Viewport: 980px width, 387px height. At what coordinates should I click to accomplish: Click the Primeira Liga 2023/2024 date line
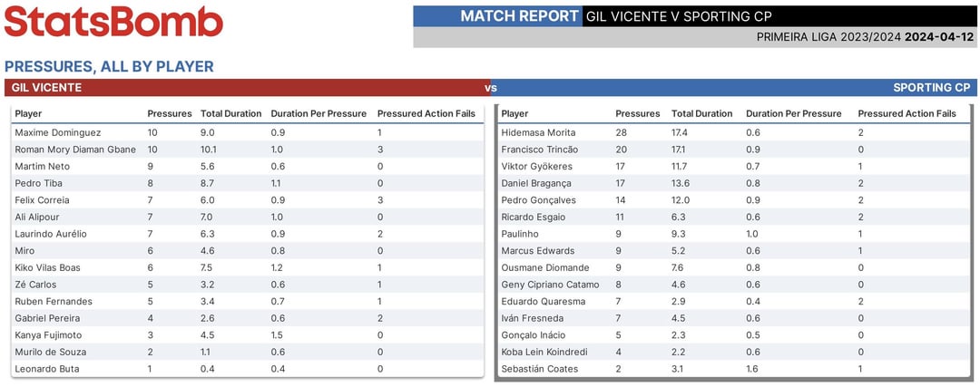click(x=865, y=37)
